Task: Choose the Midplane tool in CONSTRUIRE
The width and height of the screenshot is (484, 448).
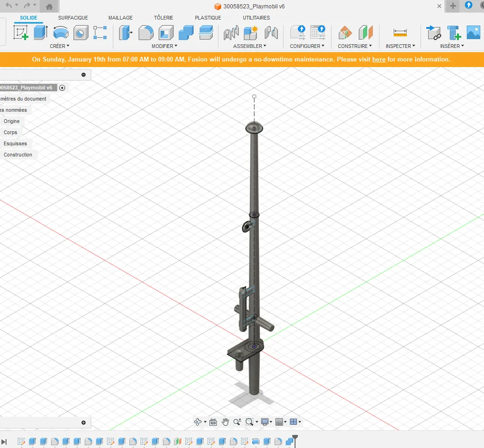Action: (x=365, y=33)
